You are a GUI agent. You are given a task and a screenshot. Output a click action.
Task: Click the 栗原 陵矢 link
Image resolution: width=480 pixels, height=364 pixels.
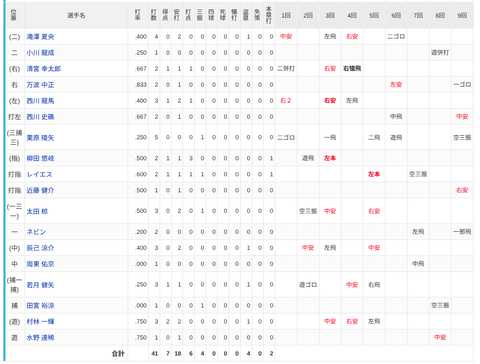click(40, 138)
